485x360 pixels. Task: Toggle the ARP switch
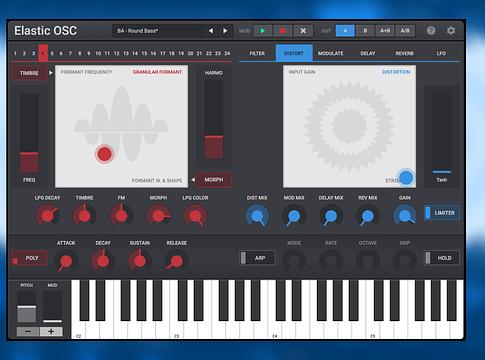point(257,258)
